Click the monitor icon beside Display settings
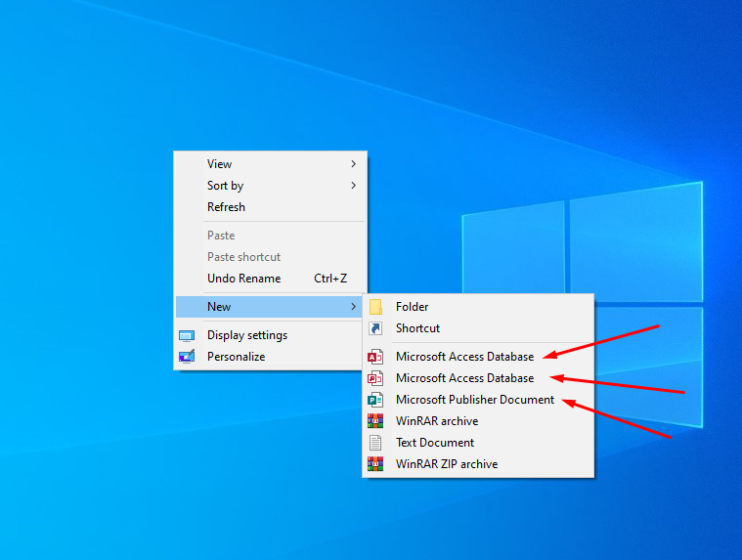The image size is (742, 560). click(187, 336)
